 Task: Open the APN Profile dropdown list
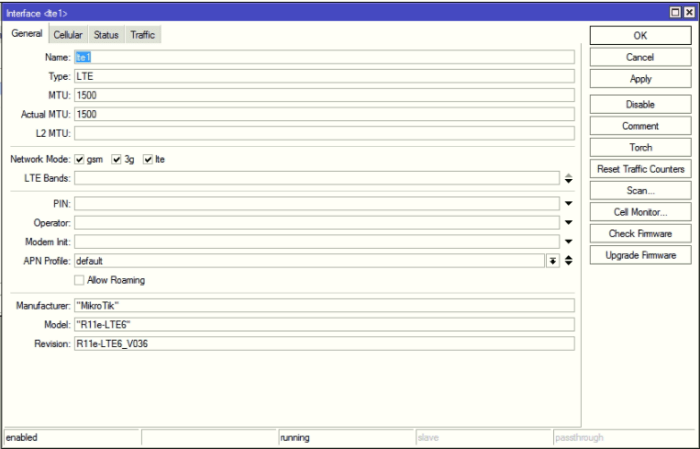pyautogui.click(x=553, y=261)
